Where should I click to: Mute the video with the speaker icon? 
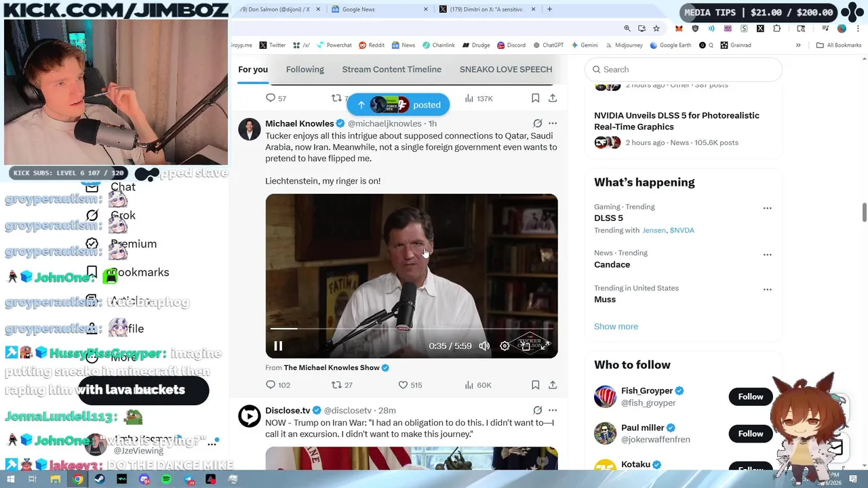484,346
